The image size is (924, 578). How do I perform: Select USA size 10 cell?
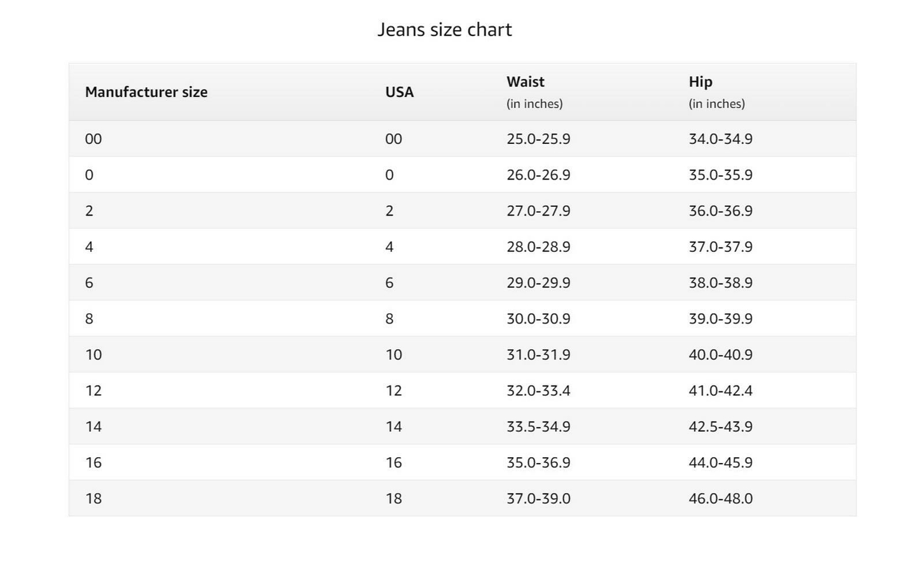394,354
